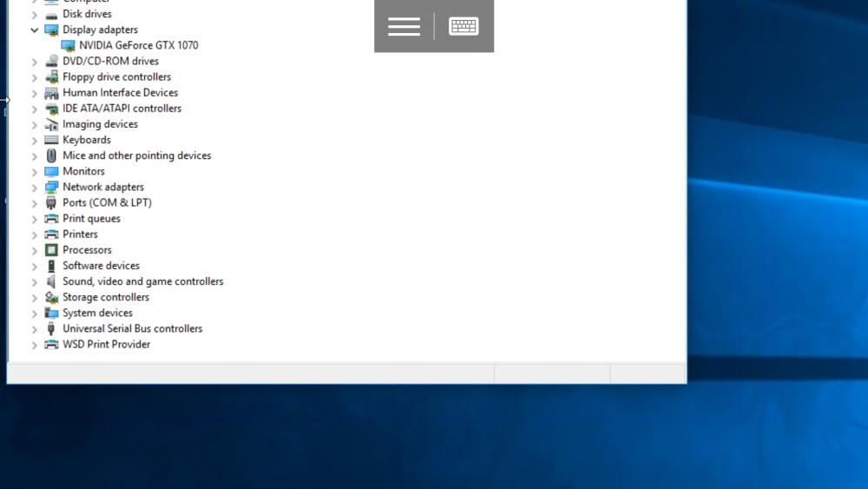The width and height of the screenshot is (868, 489).
Task: Click the Imaging devices icon
Action: pyautogui.click(x=51, y=124)
